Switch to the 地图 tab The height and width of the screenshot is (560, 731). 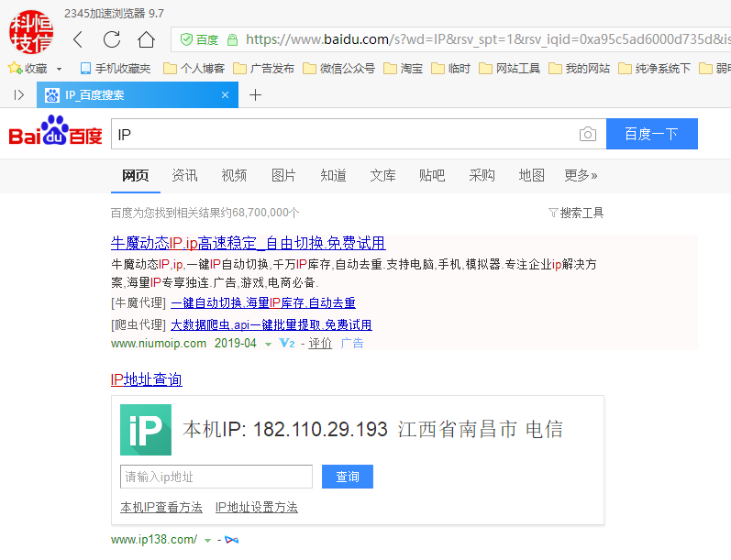(x=531, y=176)
